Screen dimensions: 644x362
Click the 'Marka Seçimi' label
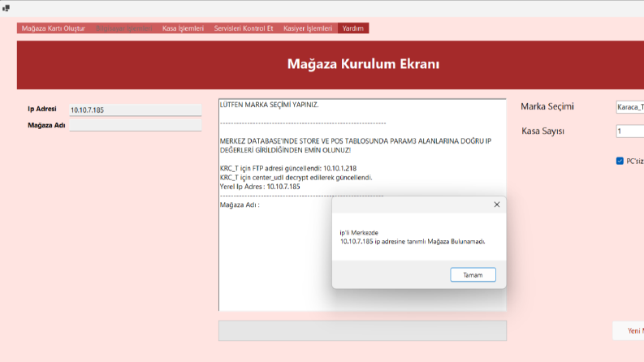coord(547,106)
